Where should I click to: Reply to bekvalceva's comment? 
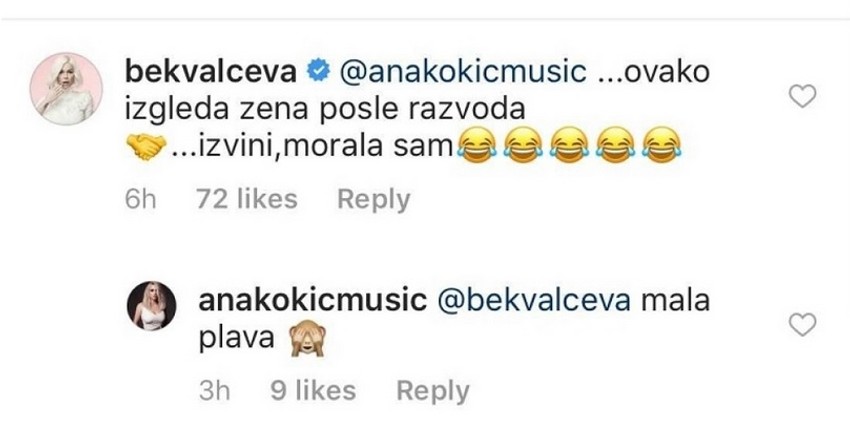(374, 199)
